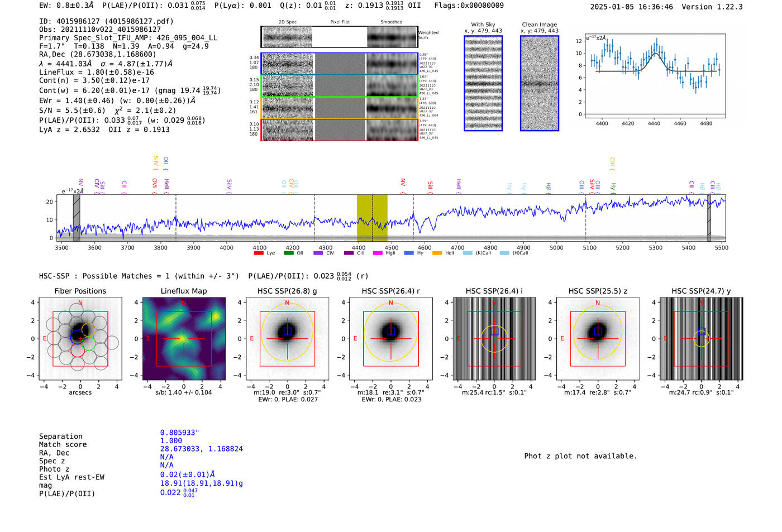This screenshot has width=782, height=532.
Task: Click the orange HeII legend swatch
Action: [x=437, y=253]
